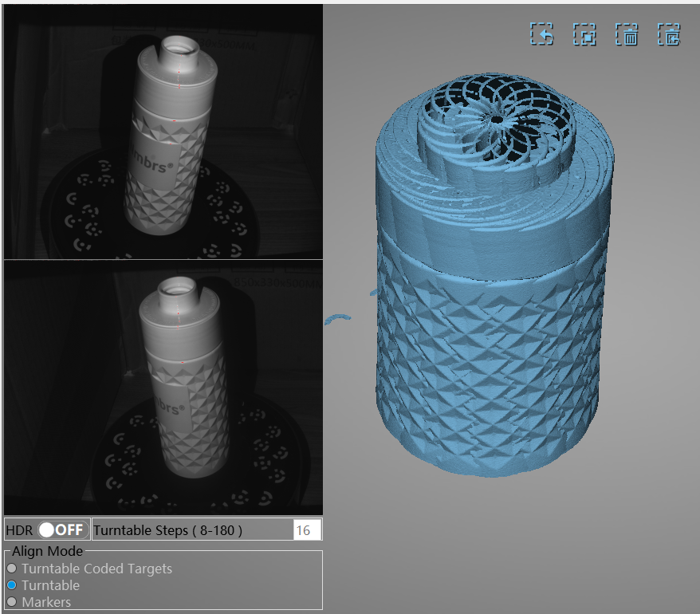700x614 pixels.
Task: Select Turntable Coded Targets align mode
Action: click(x=11, y=569)
